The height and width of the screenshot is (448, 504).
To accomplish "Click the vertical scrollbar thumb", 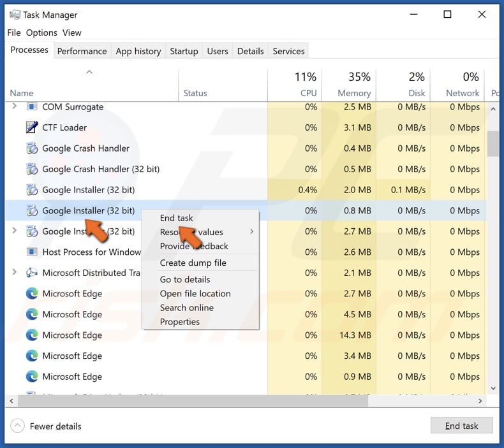I will coord(493,143).
